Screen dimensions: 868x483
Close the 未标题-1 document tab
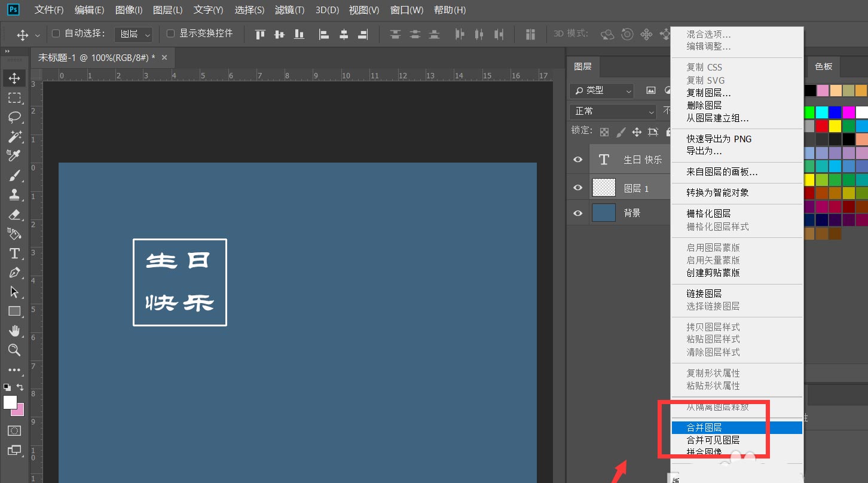164,57
